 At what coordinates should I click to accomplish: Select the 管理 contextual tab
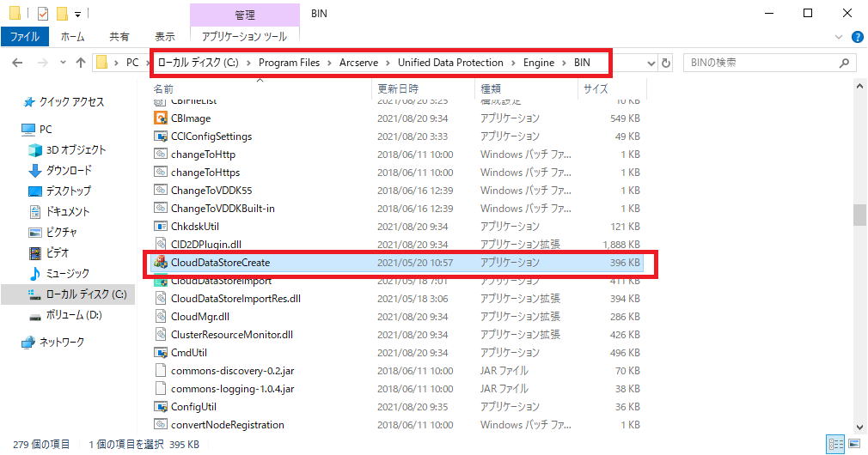(245, 15)
